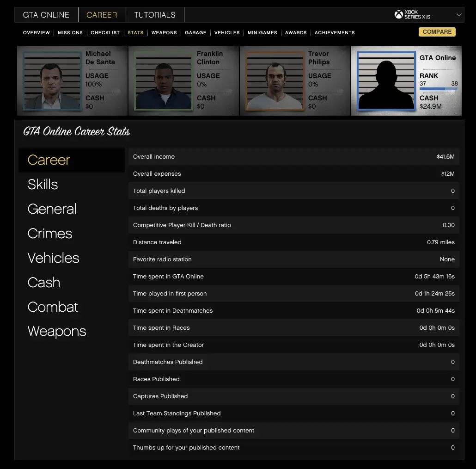Click the 0.00 ratio value

[x=449, y=225]
